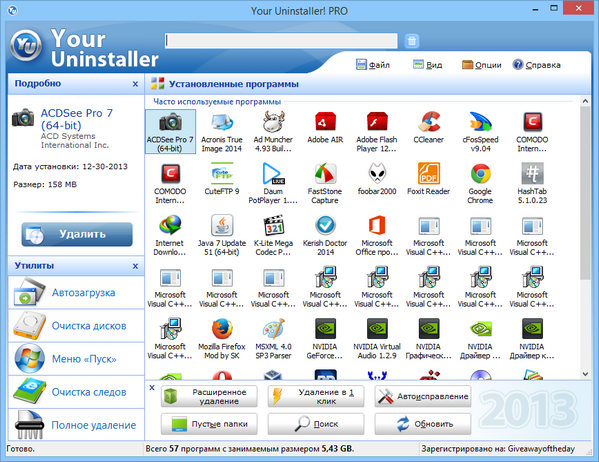Click the 'Часто используемые программы' group header
Viewport: 599px width, 462px height.
click(217, 102)
